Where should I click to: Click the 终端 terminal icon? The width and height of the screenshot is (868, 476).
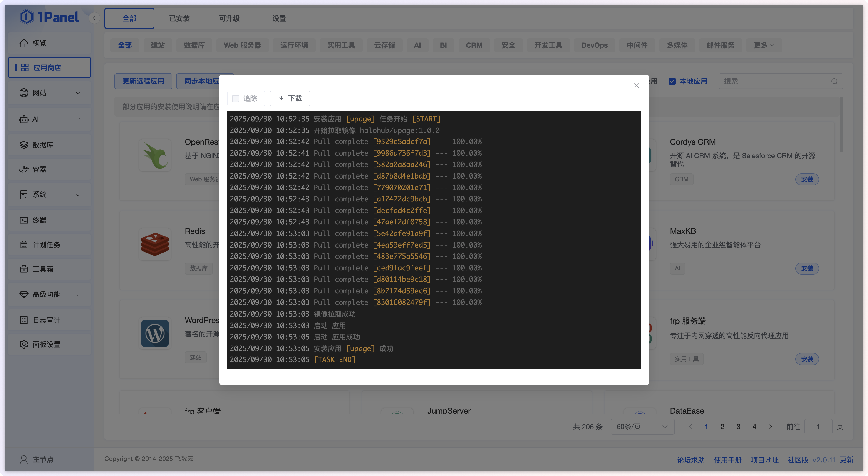[24, 220]
